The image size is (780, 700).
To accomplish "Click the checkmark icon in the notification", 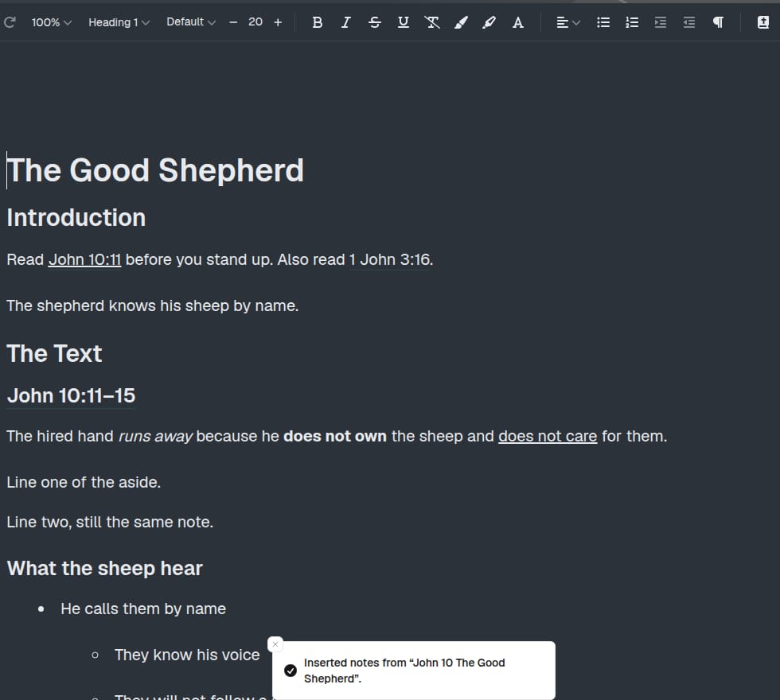I will (291, 671).
